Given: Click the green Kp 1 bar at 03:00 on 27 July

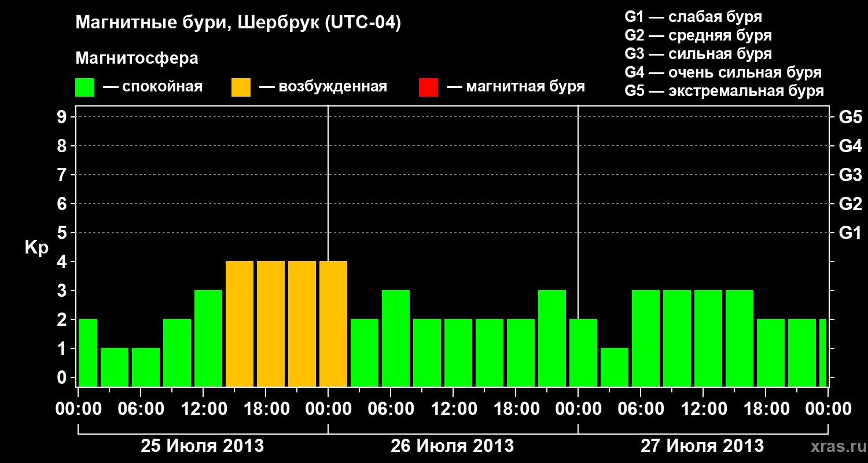Looking at the screenshot, I should pyautogui.click(x=615, y=367).
